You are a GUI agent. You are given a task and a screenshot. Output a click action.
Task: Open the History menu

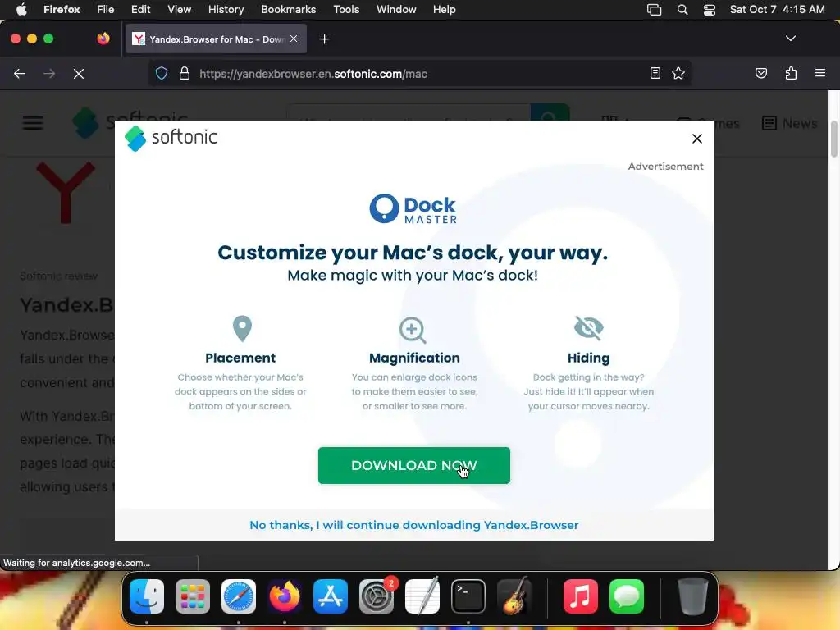coord(226,10)
